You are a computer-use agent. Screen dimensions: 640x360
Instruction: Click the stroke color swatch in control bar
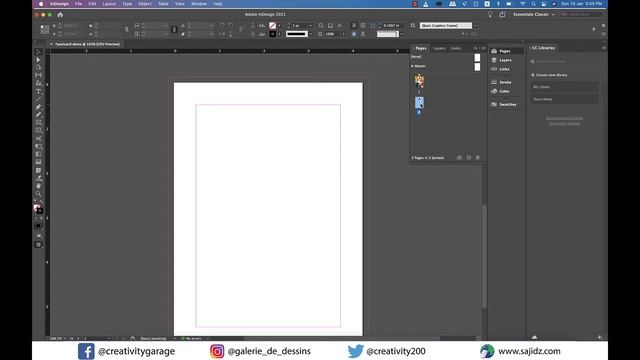[273, 34]
